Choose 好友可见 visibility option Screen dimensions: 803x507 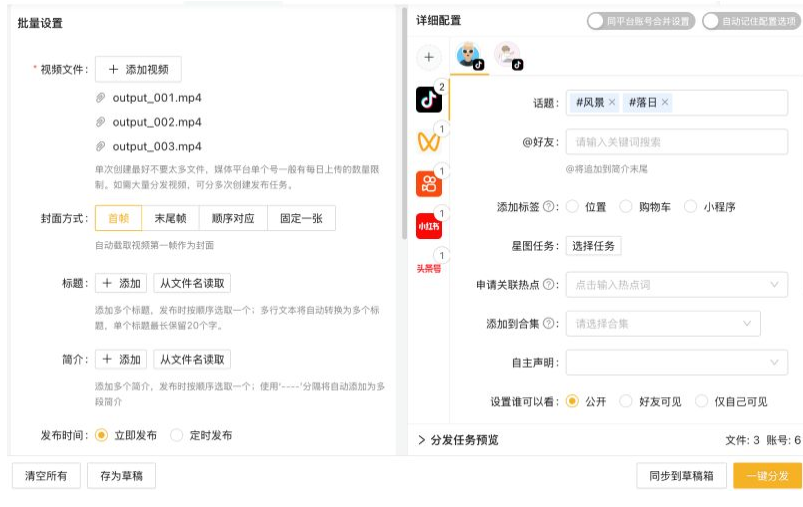pos(626,401)
